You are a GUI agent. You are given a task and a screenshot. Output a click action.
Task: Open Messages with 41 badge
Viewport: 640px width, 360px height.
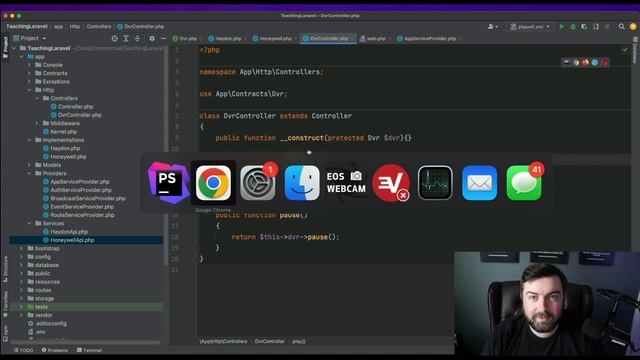[524, 183]
